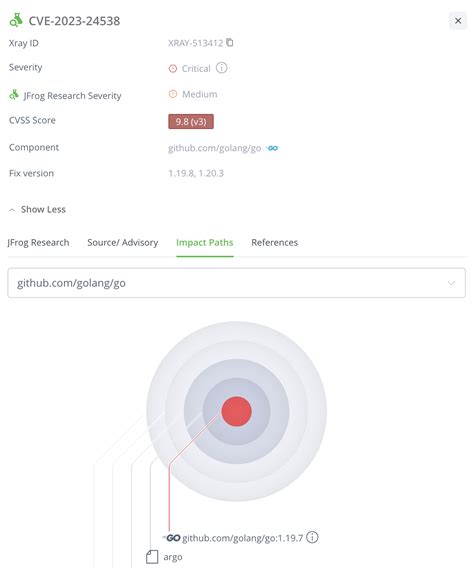
Task: Click the Critical severity label
Action: click(x=196, y=68)
